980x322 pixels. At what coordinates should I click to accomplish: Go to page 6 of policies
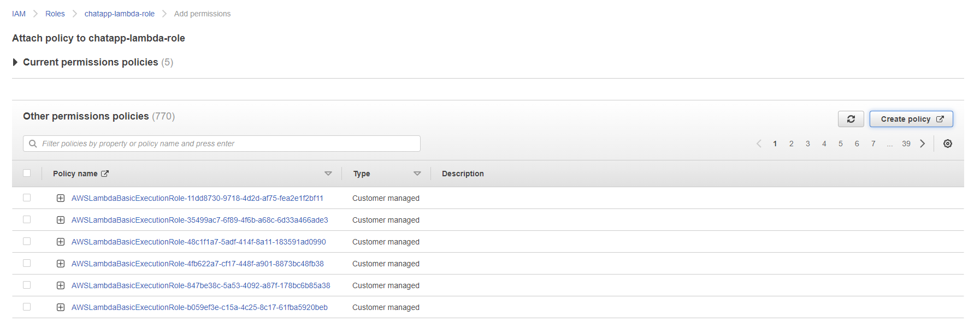(x=857, y=144)
